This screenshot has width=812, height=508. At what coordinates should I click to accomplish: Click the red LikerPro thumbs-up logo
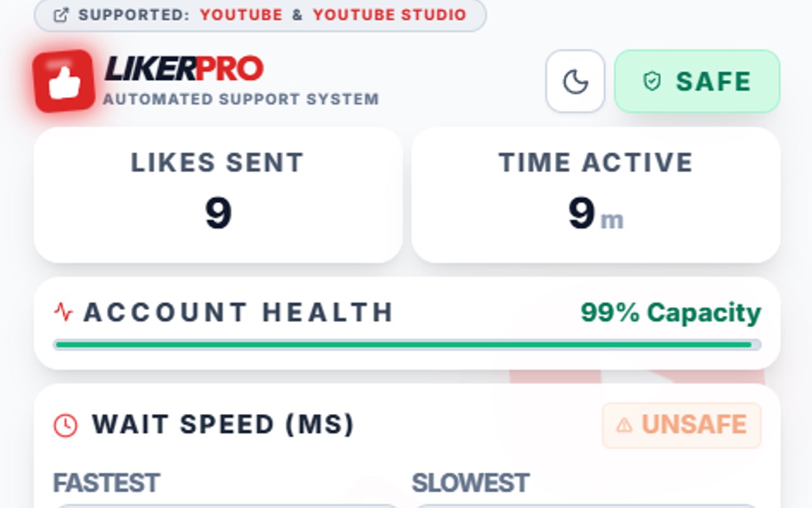(63, 81)
